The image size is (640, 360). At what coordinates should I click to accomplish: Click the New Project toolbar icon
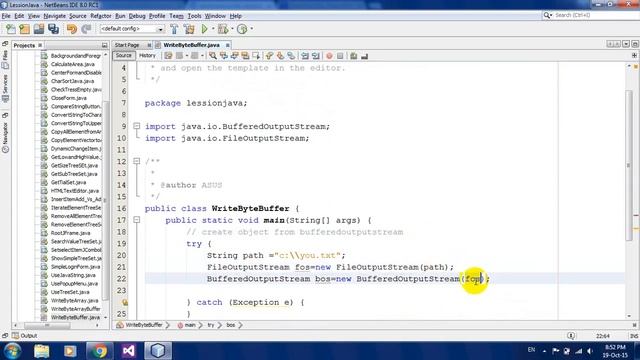pos(24,29)
